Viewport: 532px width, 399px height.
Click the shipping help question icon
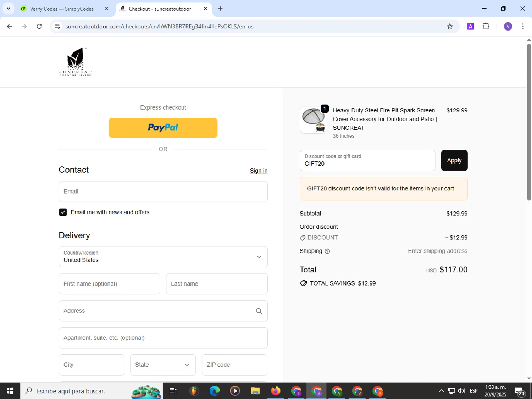(x=327, y=251)
